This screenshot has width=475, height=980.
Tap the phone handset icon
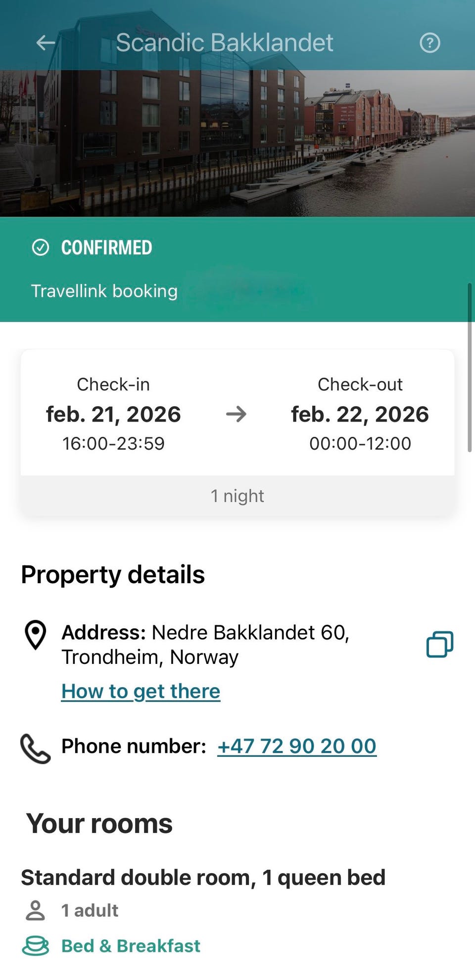[35, 748]
